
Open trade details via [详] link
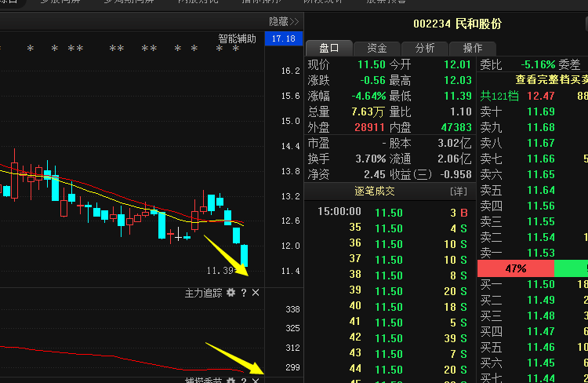(459, 191)
